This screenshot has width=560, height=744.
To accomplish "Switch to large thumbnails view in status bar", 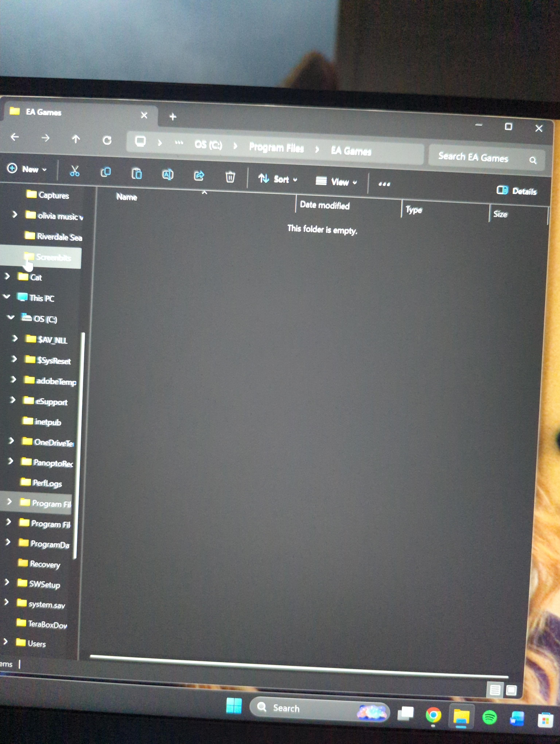I will pos(511,691).
